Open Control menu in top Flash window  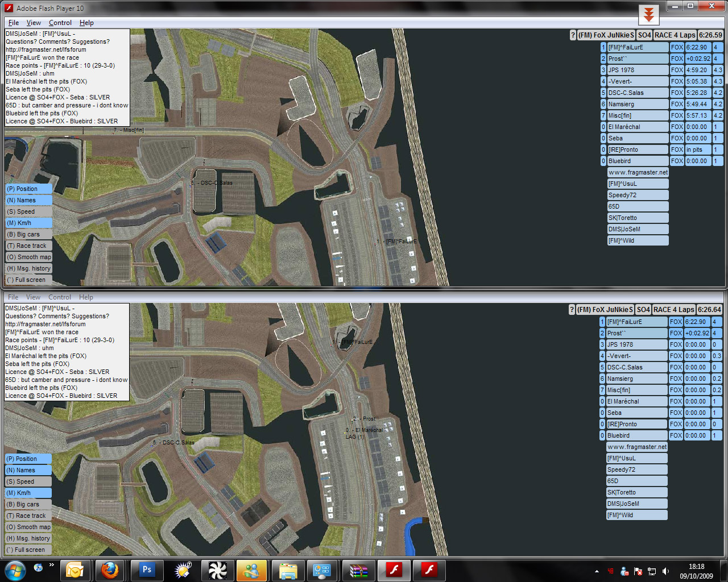pyautogui.click(x=60, y=23)
